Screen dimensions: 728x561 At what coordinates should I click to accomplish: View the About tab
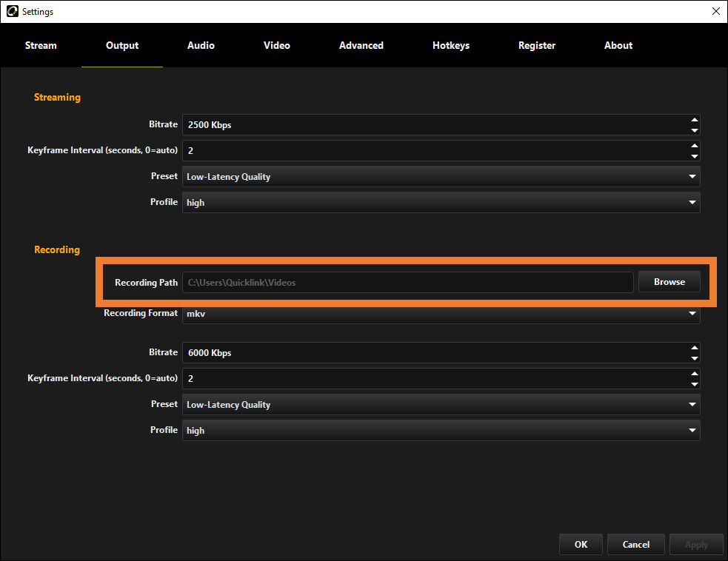(x=618, y=45)
